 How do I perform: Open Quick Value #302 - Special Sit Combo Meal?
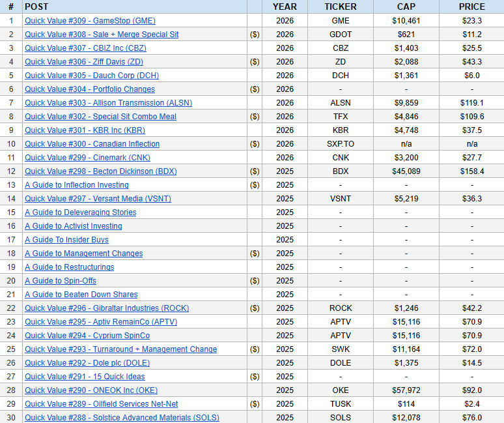pyautogui.click(x=101, y=117)
